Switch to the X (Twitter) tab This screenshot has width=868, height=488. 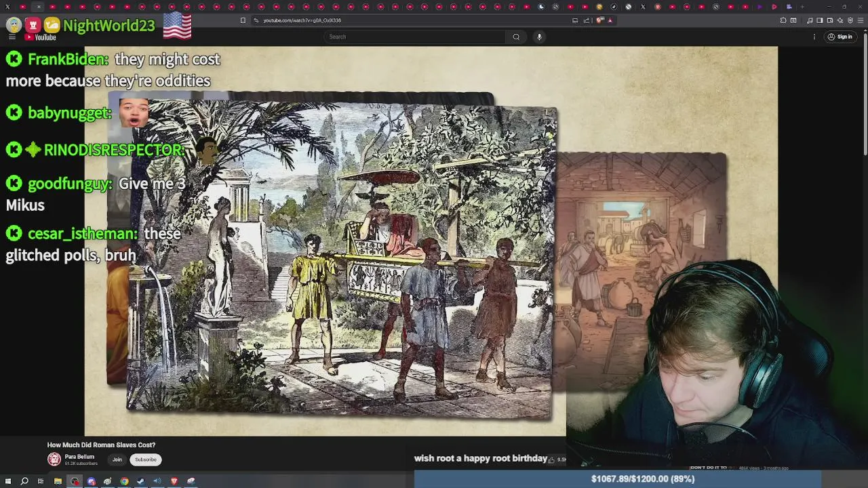click(x=643, y=7)
